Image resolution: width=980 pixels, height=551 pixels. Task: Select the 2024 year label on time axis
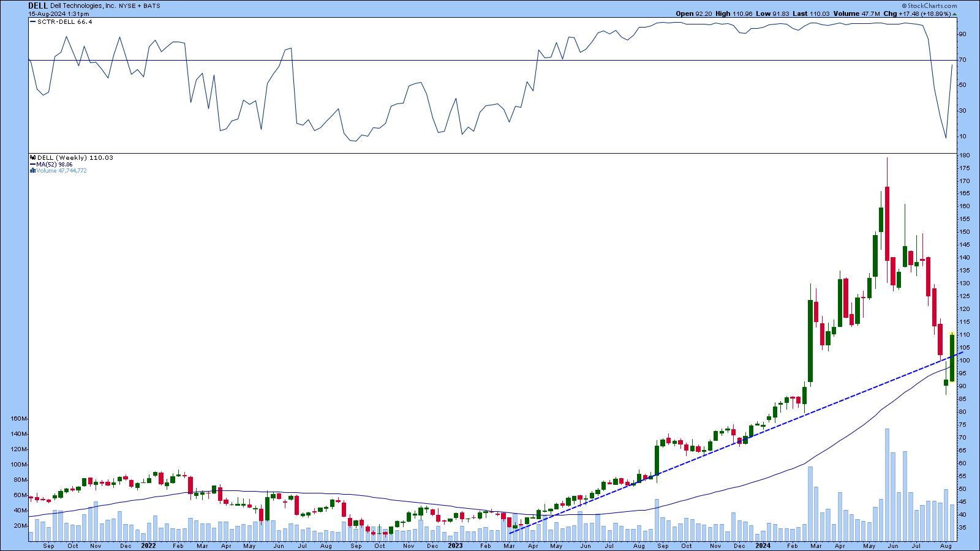click(763, 545)
